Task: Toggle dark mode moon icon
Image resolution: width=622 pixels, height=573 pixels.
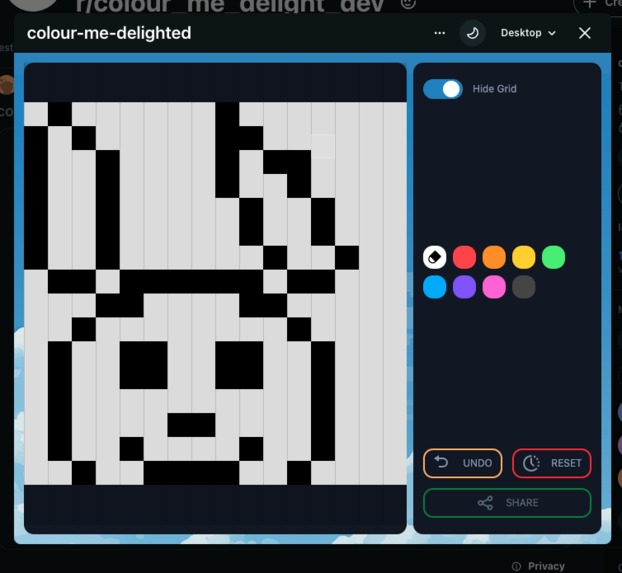Action: 472,33
